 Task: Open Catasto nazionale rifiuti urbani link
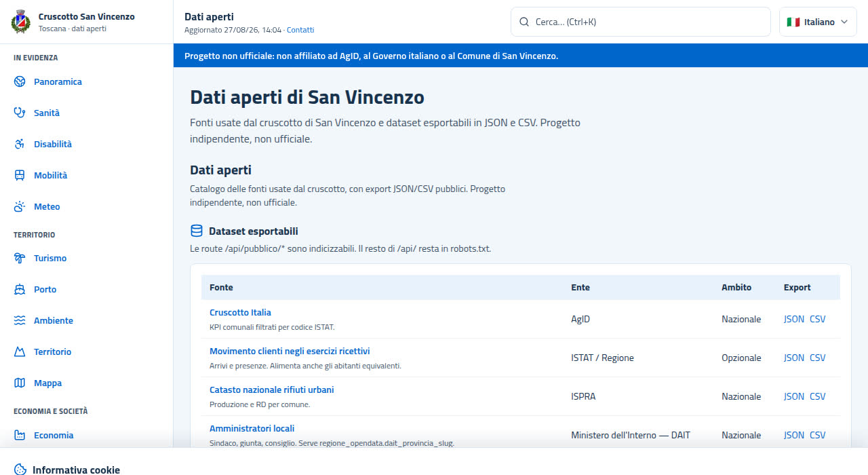(x=272, y=390)
